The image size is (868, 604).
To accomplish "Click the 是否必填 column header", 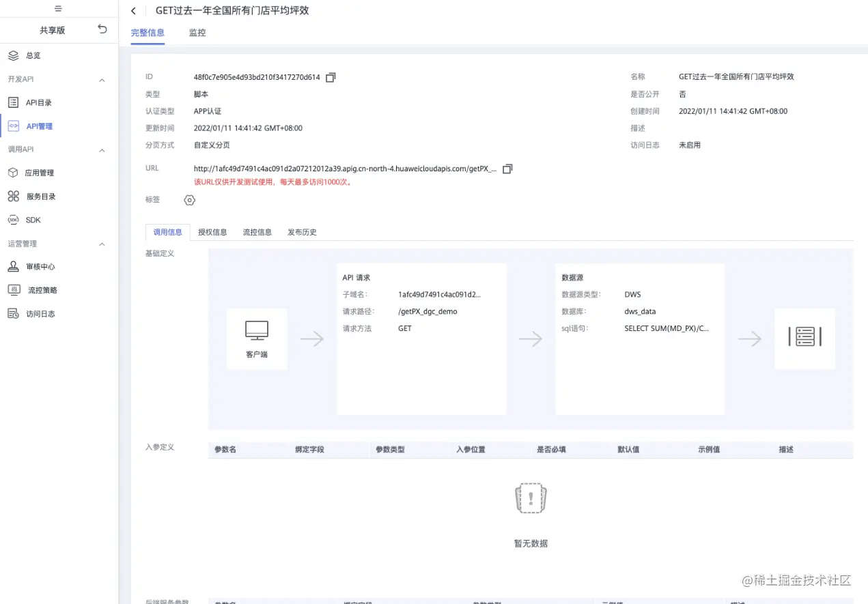I will [551, 450].
